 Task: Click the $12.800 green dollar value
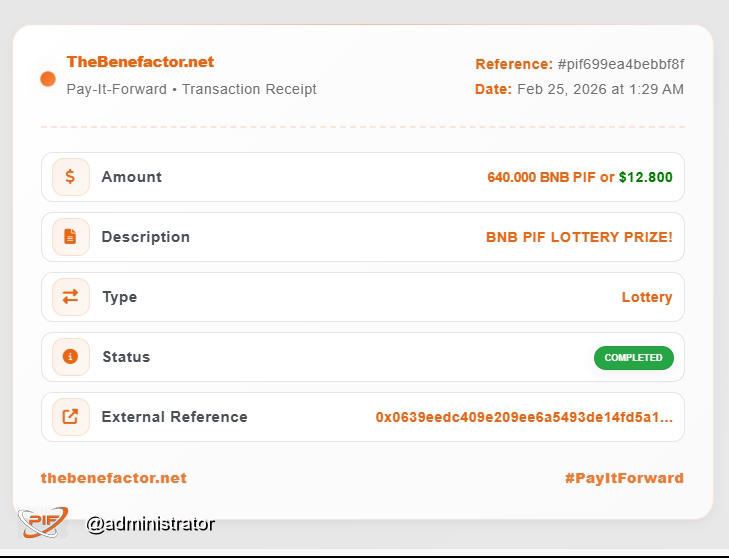[646, 177]
